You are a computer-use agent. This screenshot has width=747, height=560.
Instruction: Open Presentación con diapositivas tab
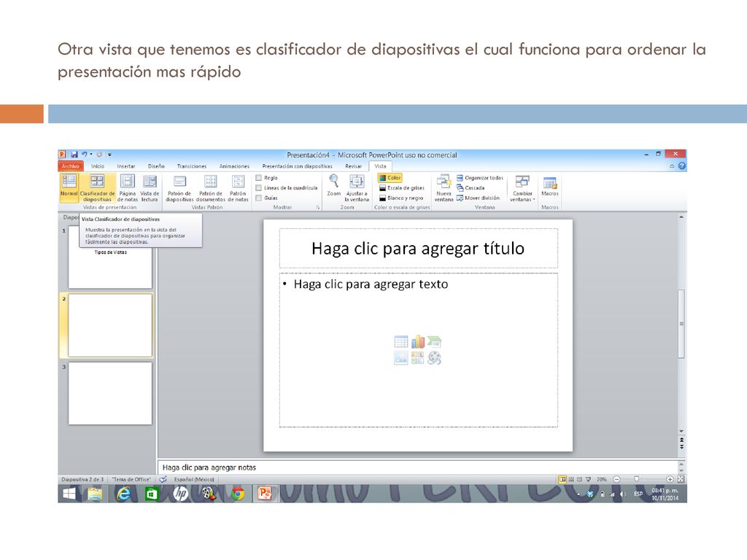tap(298, 166)
